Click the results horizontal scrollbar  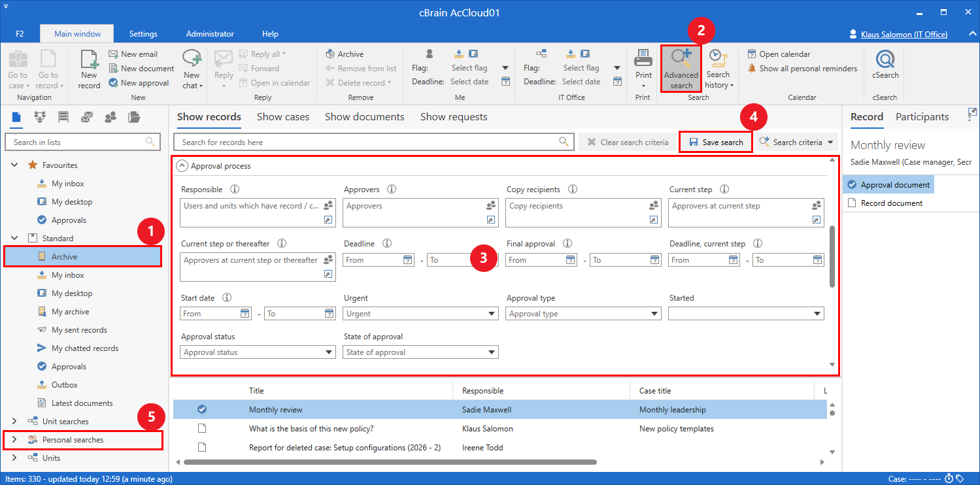(390, 462)
